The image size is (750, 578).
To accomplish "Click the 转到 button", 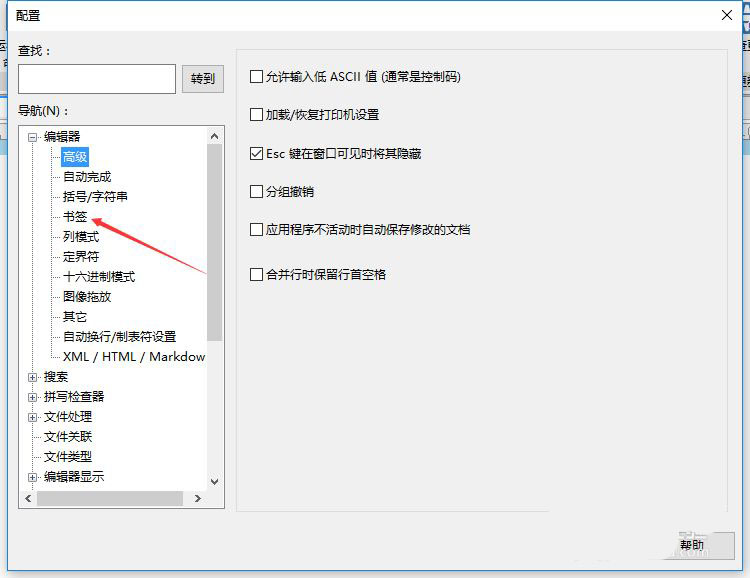I will pyautogui.click(x=202, y=79).
